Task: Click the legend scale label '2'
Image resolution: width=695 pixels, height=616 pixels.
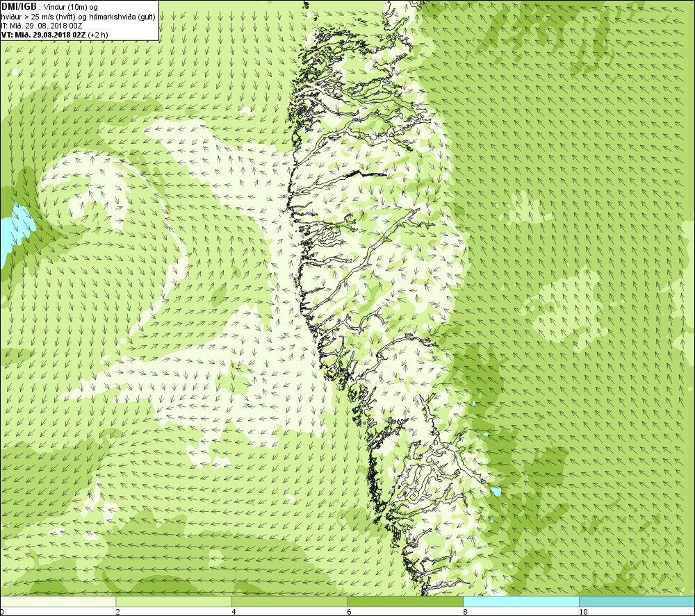Action: [118, 612]
